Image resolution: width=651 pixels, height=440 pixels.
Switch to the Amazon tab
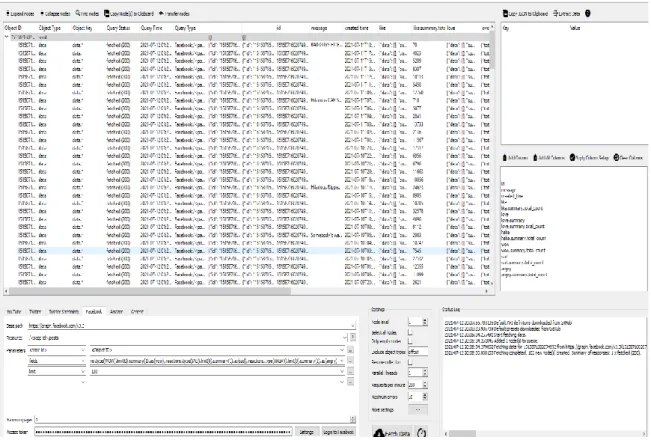(x=117, y=312)
